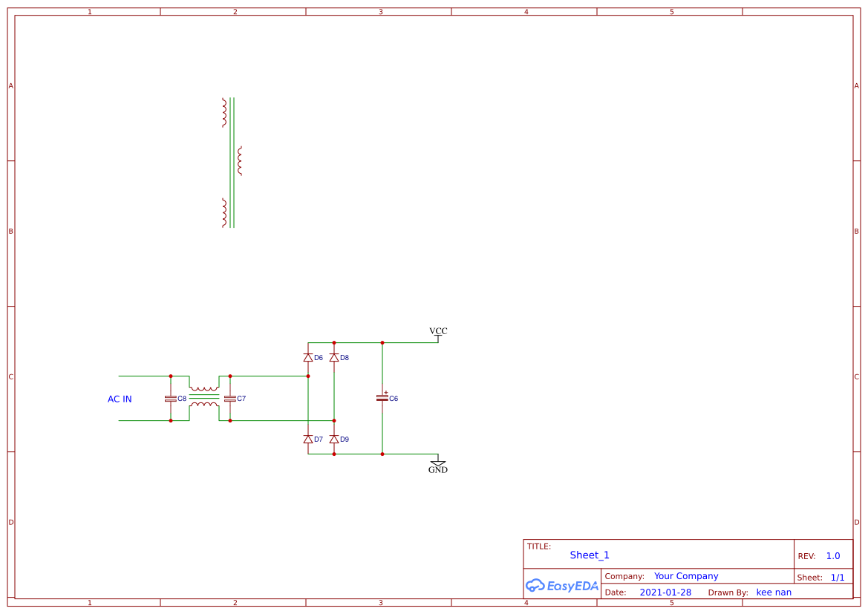
Task: Click the Drawn By name kee nan
Action: [774, 592]
